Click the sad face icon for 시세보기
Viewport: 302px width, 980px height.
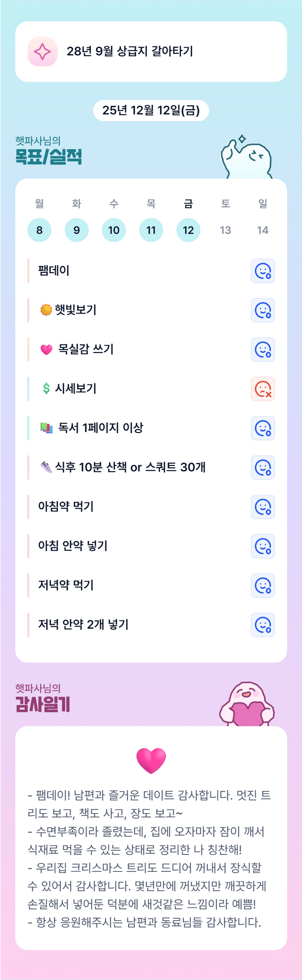(263, 389)
